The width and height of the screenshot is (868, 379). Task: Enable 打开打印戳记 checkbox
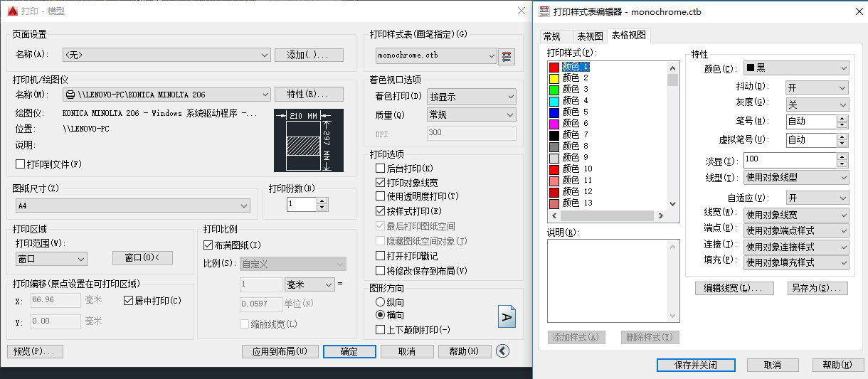[381, 256]
